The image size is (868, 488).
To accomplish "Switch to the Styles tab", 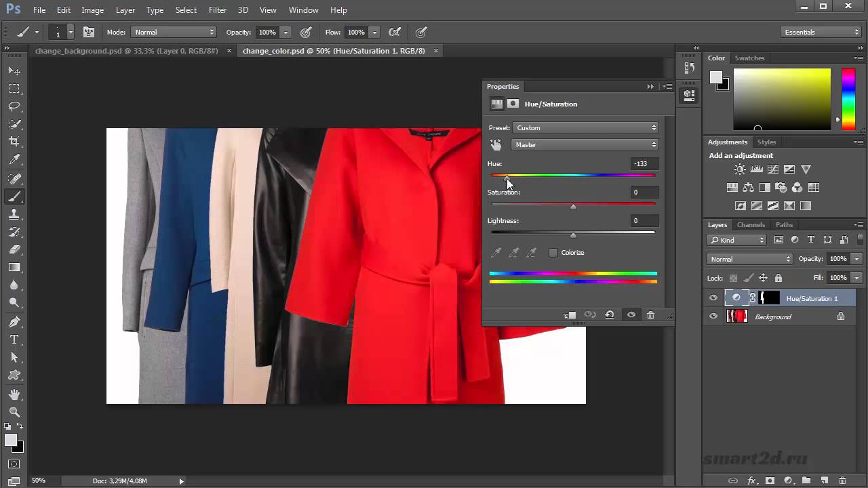I will tap(766, 142).
